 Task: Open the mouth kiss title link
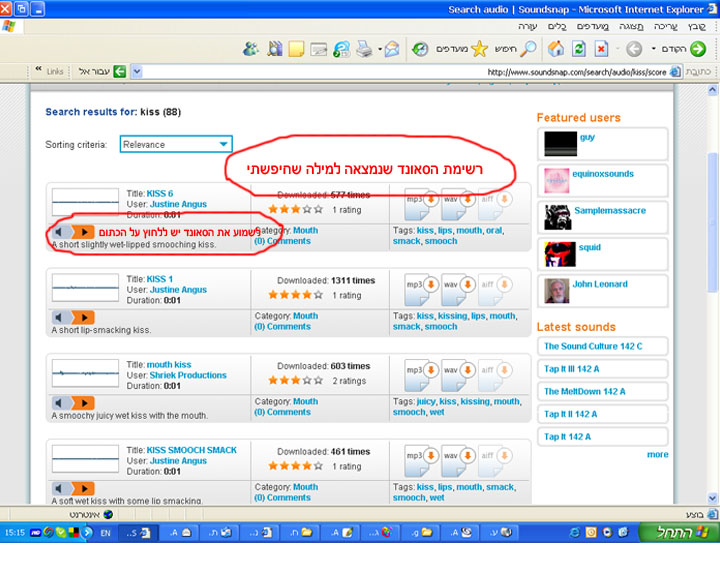(x=169, y=364)
